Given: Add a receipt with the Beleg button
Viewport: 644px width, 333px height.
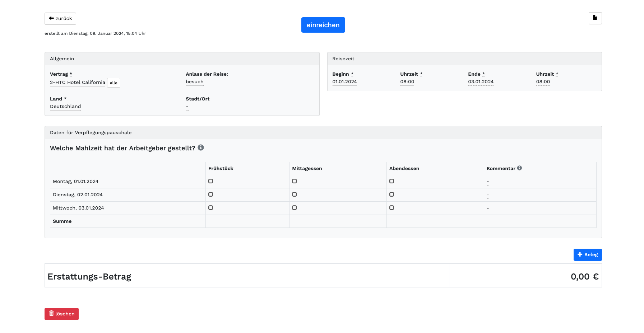Looking at the screenshot, I should (588, 255).
